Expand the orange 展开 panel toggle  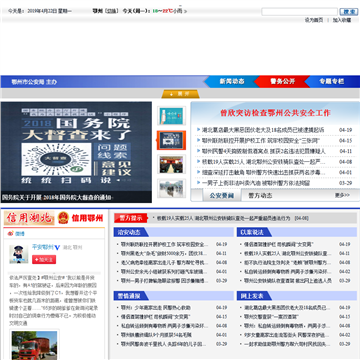180,94
